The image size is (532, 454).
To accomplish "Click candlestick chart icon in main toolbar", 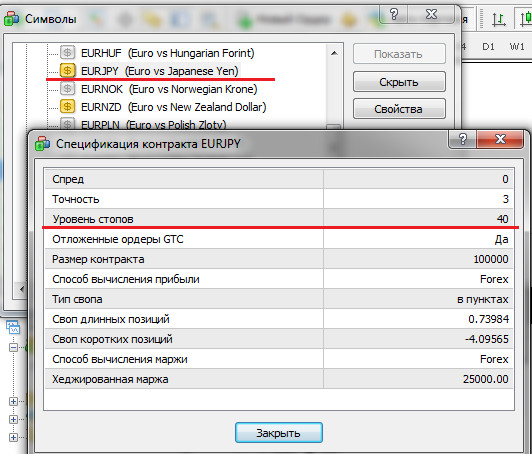I will pos(526,19).
